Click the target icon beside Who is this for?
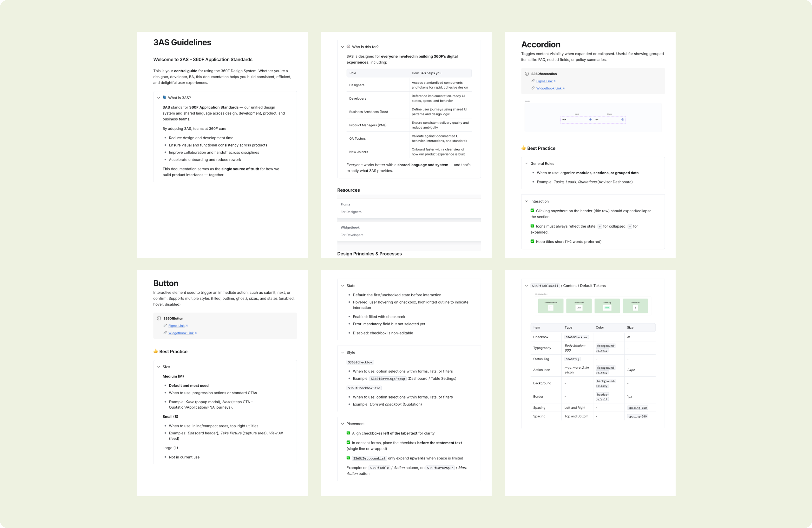Image resolution: width=812 pixels, height=528 pixels. click(348, 46)
